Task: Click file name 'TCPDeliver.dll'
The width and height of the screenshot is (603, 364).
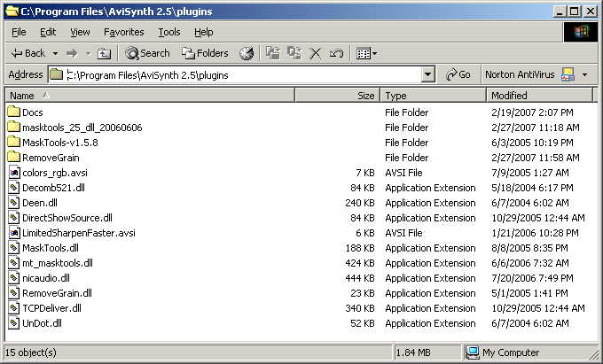Action: [51, 308]
